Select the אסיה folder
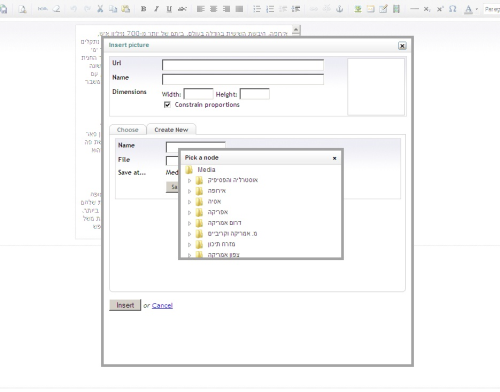Screen dimensions: 500x392 pyautogui.click(x=214, y=201)
